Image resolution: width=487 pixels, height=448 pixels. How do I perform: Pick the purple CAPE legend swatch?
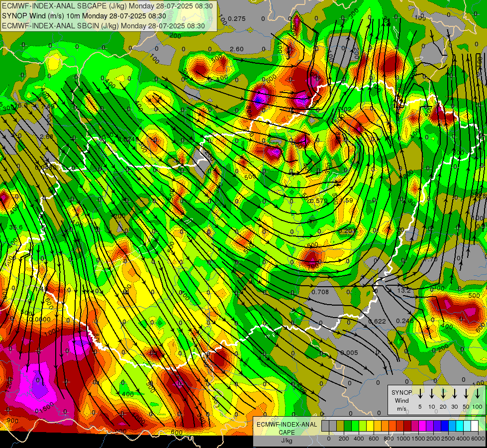tap(430, 426)
